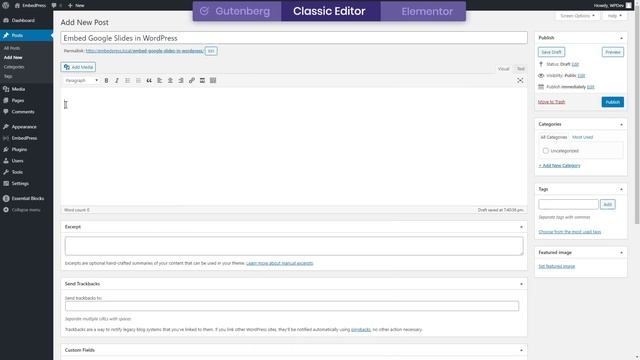Click the Send trackbacks to field
Viewport: 640px width, 360px height.
point(292,306)
